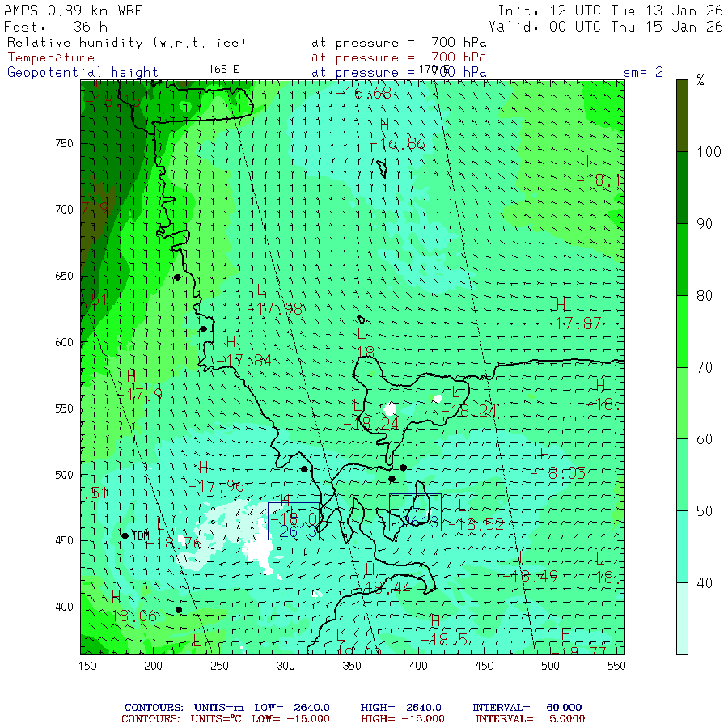Click the 'Valid: 00 UTC Thu 15 Jan 26' line

[x=605, y=27]
